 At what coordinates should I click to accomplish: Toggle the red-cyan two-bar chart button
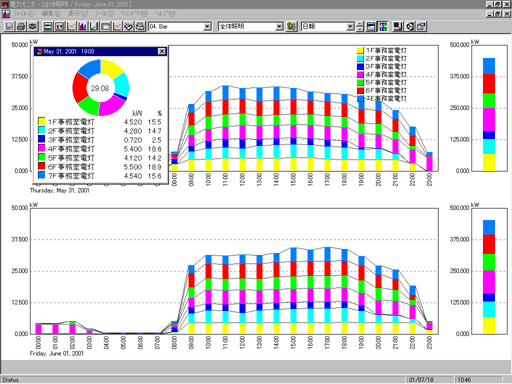pos(59,26)
